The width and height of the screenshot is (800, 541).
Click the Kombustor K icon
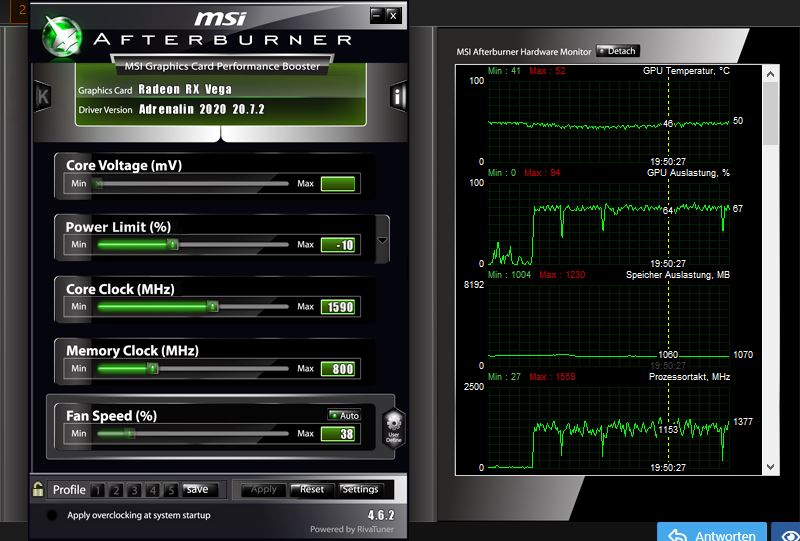pos(43,96)
